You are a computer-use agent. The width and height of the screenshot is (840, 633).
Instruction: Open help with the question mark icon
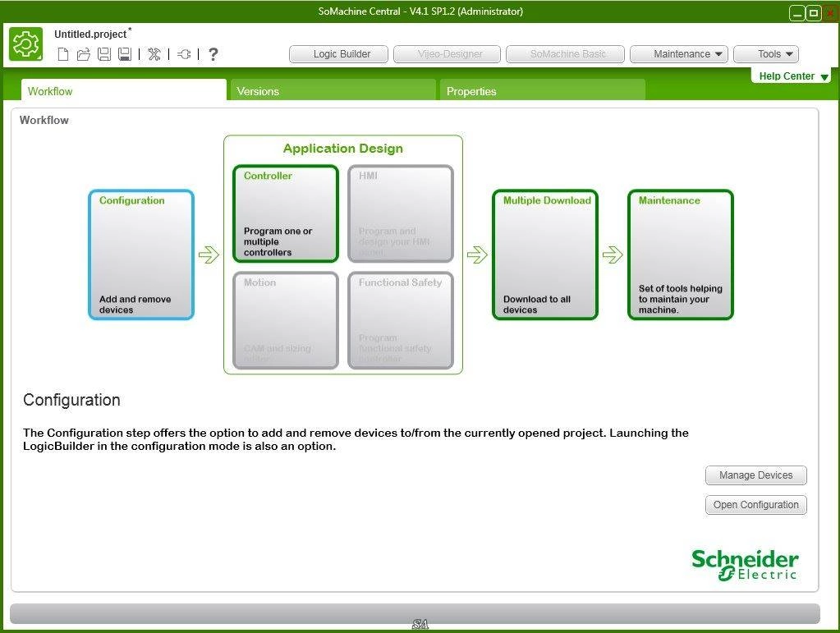click(x=213, y=54)
